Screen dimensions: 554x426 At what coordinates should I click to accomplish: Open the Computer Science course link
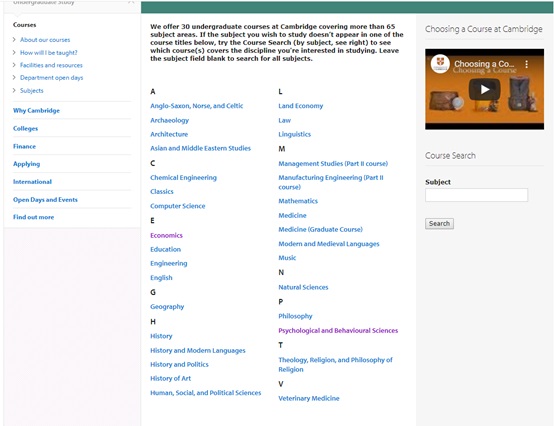point(177,206)
